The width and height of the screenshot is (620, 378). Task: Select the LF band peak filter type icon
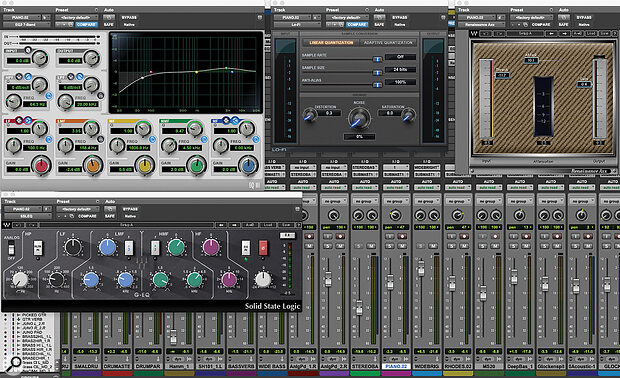pyautogui.click(x=19, y=120)
